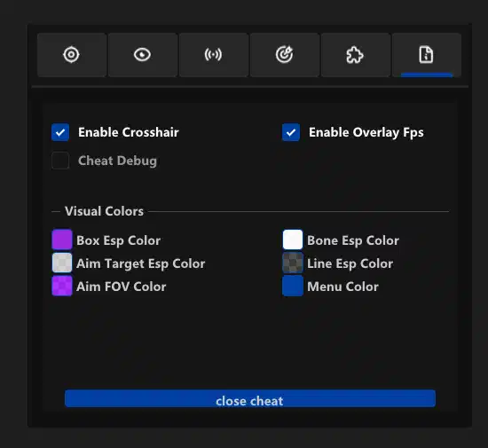Open the radio signal waves tab
Image resolution: width=488 pixels, height=448 pixels.
point(214,55)
